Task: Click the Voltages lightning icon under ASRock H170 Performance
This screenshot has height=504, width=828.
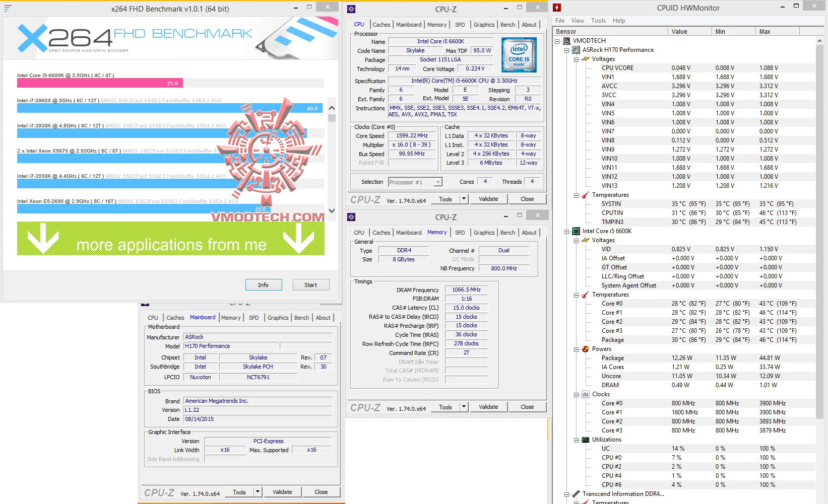Action: [586, 59]
